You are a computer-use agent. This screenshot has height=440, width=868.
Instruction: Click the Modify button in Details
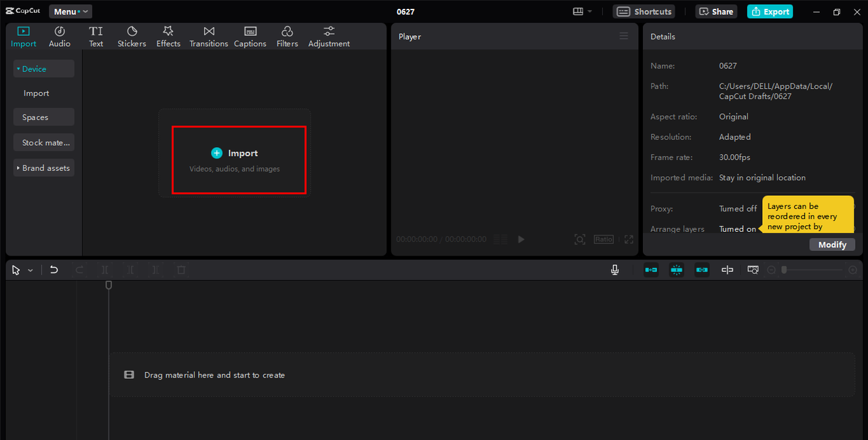832,245
